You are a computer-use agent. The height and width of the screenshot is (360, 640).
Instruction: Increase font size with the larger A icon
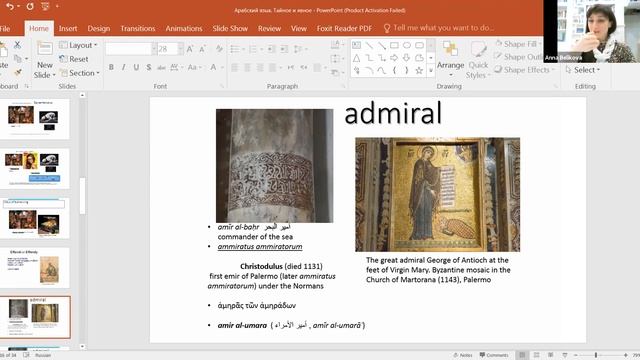tap(190, 49)
